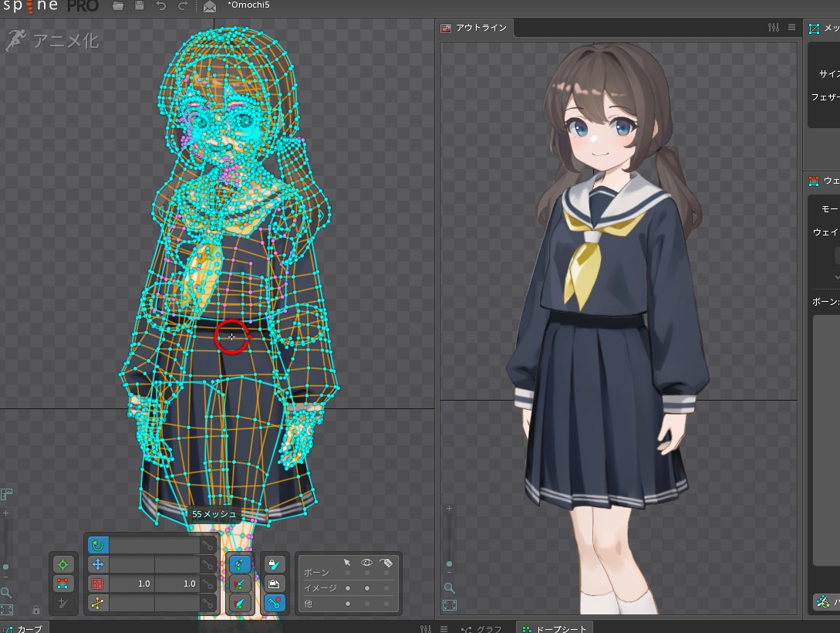This screenshot has height=633, width=840.
Task: Click the magnifier icon in アウトライン view
Action: coord(450,588)
